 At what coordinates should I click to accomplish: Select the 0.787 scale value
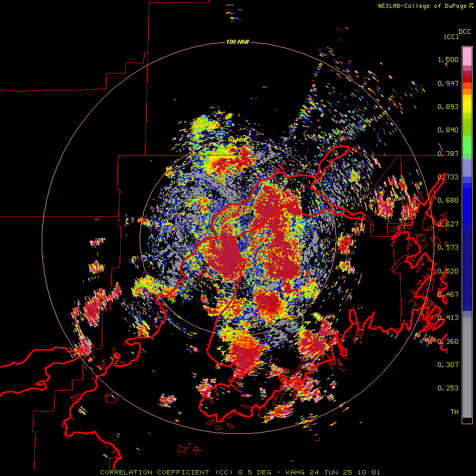[x=448, y=153]
